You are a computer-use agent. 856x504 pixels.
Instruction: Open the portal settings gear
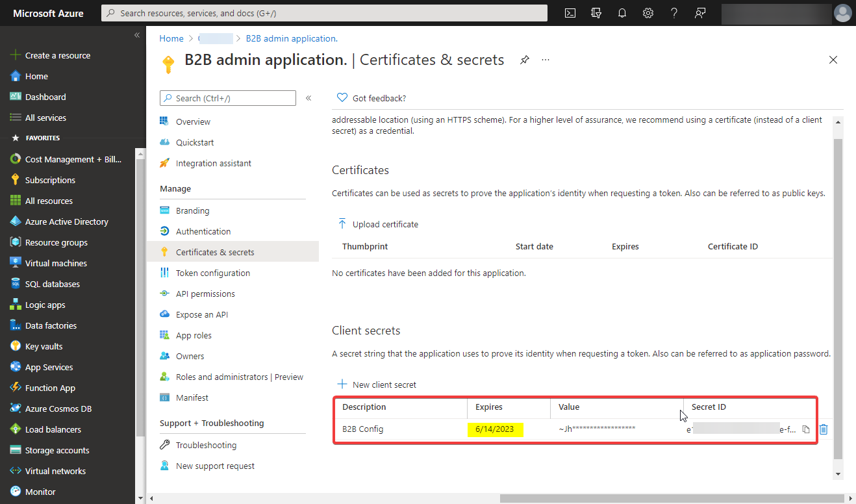(648, 13)
